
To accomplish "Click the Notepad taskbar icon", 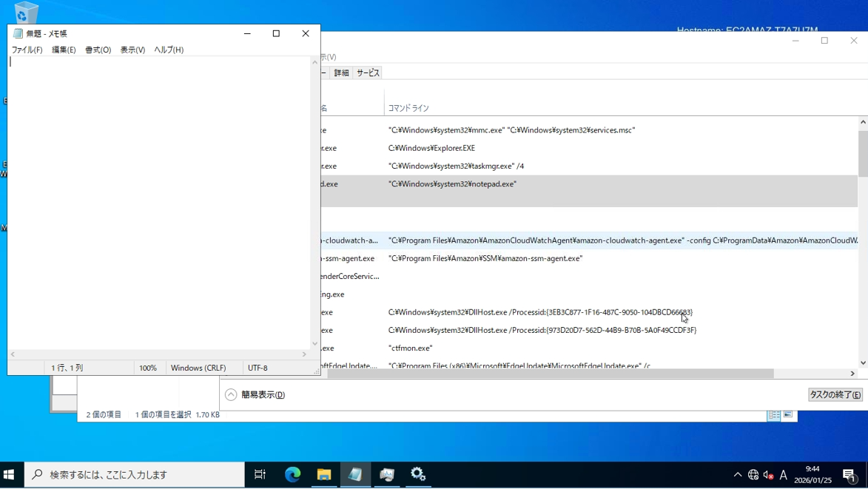I will 355,474.
